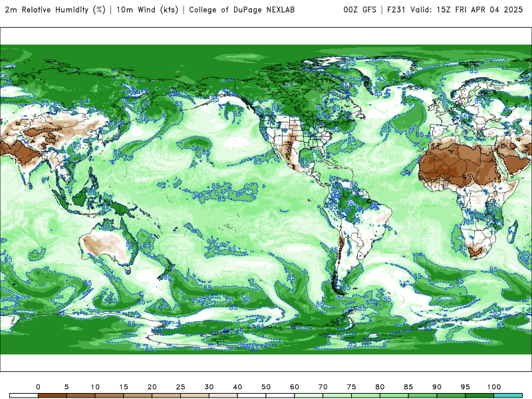Image resolution: width=532 pixels, height=399 pixels.
Task: Select the green 85–90 color bar swatch
Action: point(422,396)
